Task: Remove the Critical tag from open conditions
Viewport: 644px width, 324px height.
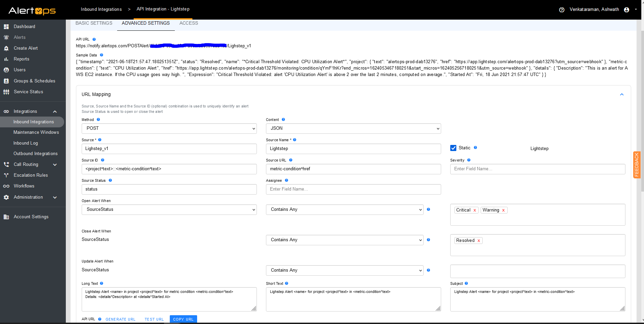Action: pos(475,210)
